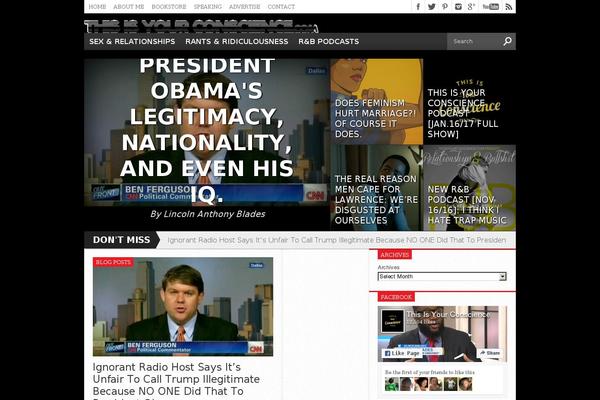Expand the Select Month archives dropdown
Image resolution: width=600 pixels, height=400 pixels.
coord(442,276)
